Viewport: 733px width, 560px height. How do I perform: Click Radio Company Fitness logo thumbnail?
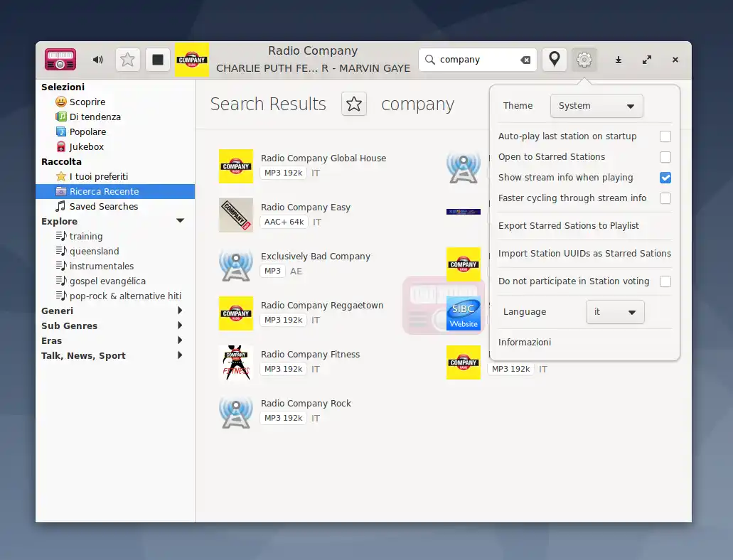click(x=236, y=362)
